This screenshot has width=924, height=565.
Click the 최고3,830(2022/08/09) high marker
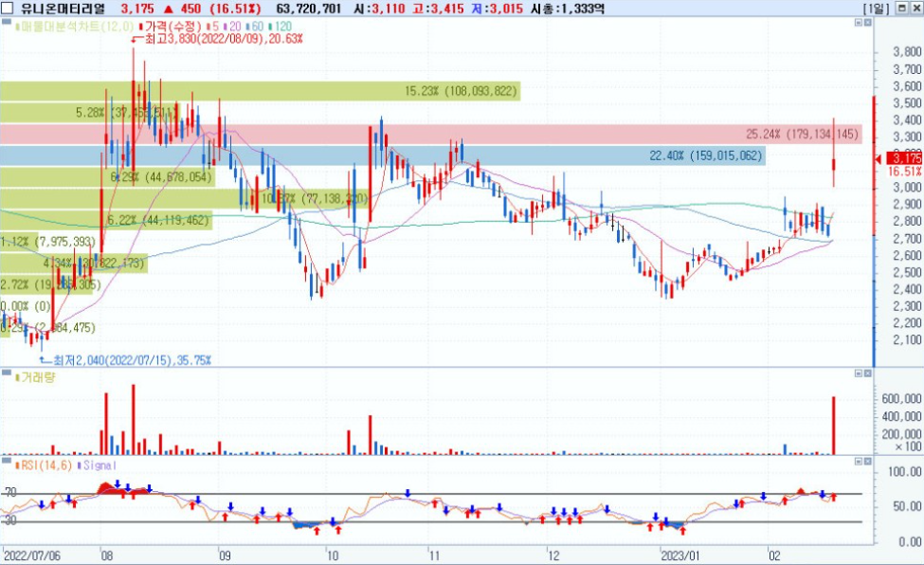(217, 39)
